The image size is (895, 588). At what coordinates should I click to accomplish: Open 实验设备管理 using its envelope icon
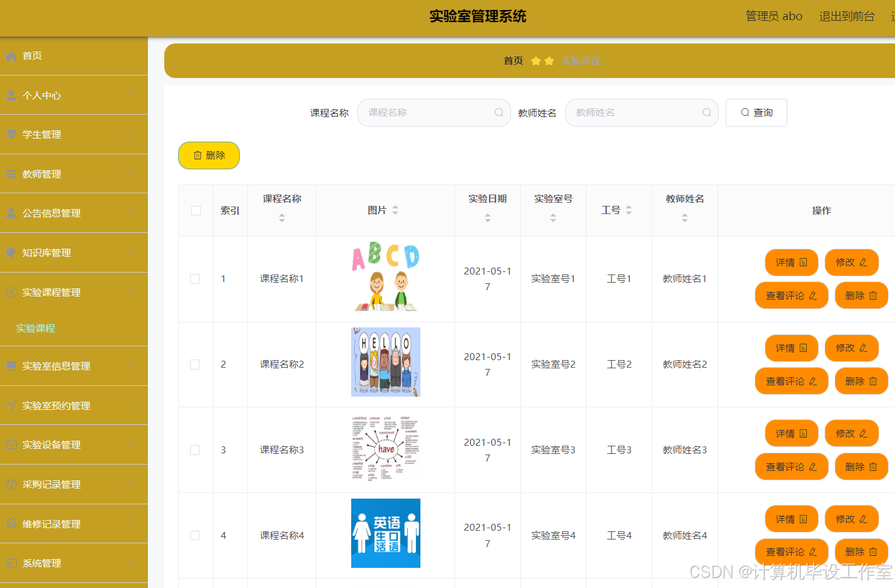tap(11, 444)
